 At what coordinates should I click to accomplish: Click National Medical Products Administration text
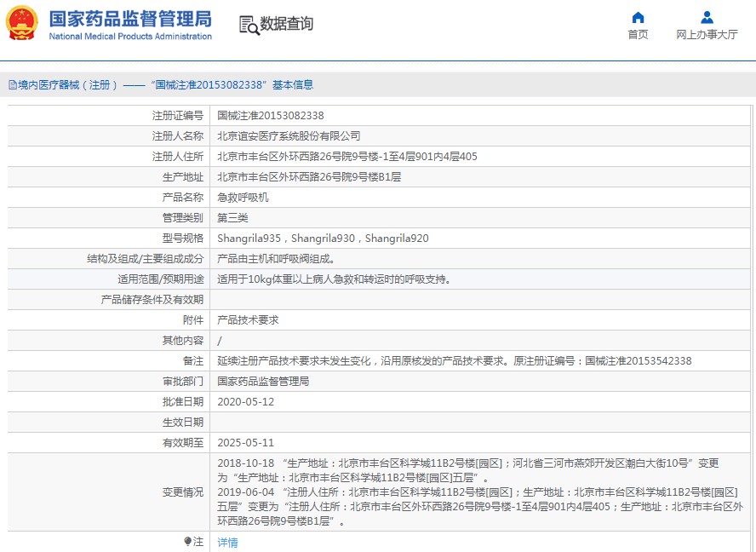130,36
